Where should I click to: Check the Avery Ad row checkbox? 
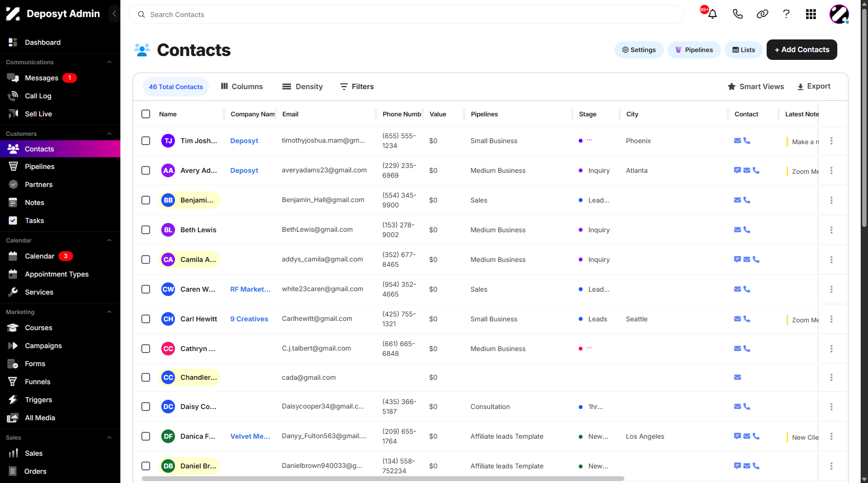point(146,170)
